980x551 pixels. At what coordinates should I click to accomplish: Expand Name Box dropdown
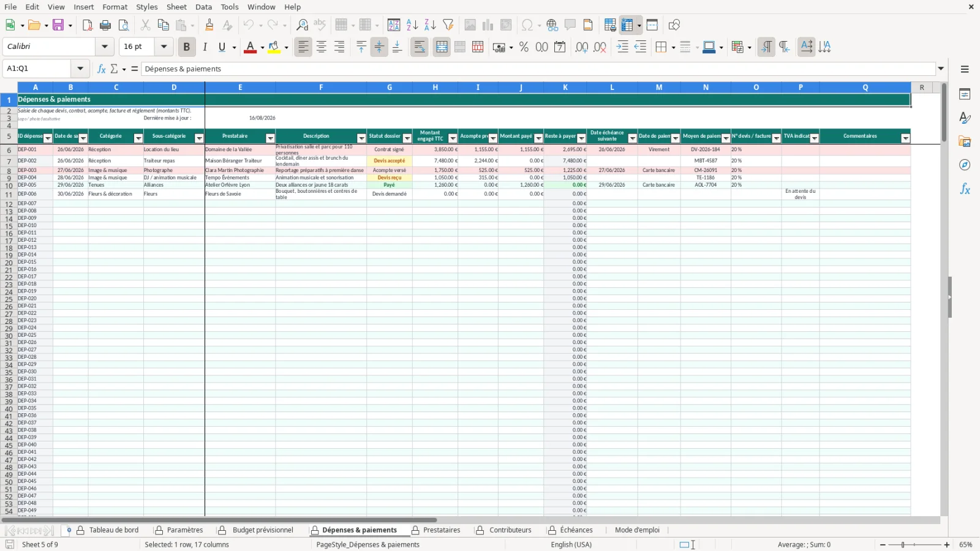tap(80, 69)
